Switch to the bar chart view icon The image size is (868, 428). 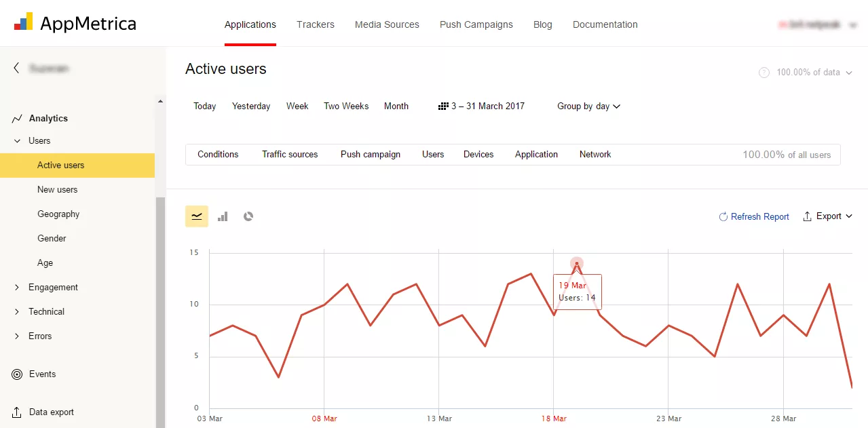coord(223,216)
